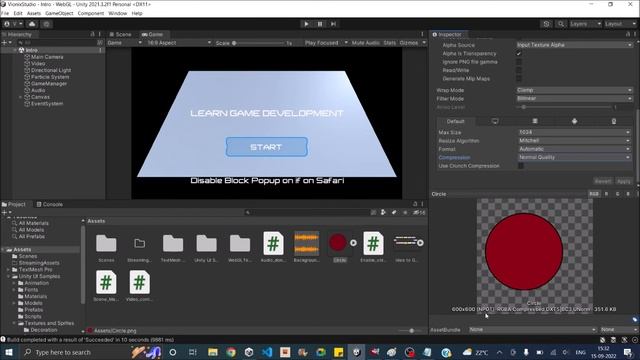Open the File menu
This screenshot has height=360, width=640.
click(x=5, y=13)
